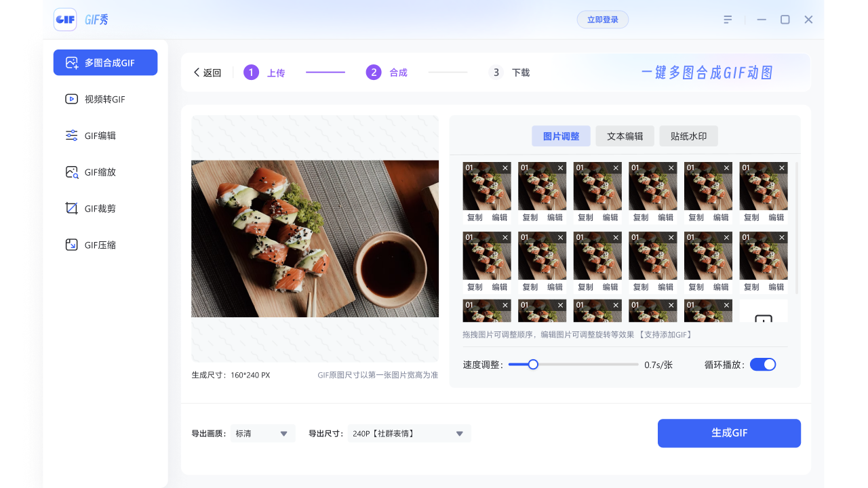The image size is (868, 488).
Task: Remove the first image with its × button
Action: click(505, 167)
